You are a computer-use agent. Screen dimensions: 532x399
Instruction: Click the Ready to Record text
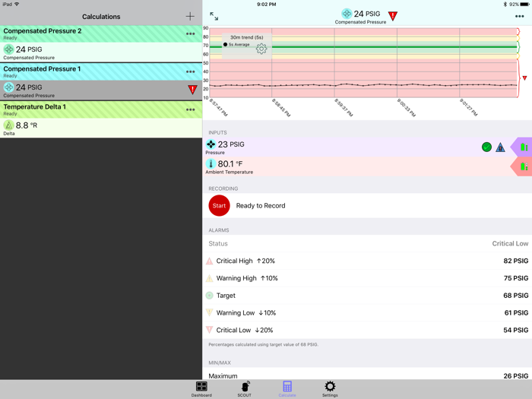point(261,206)
